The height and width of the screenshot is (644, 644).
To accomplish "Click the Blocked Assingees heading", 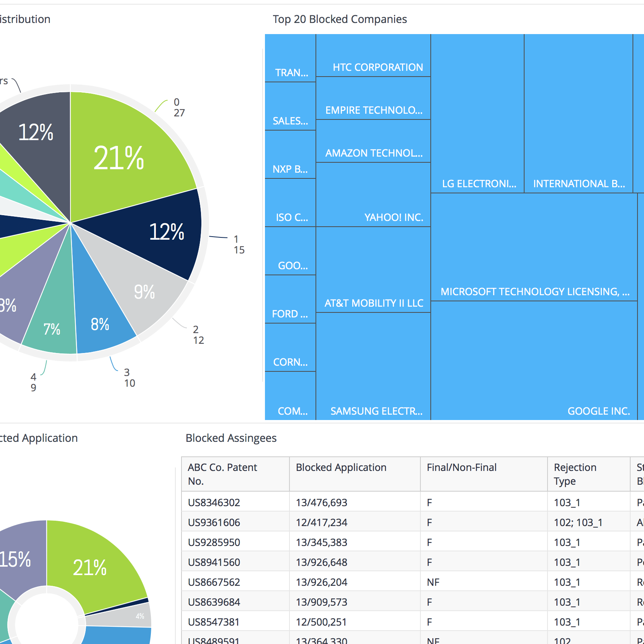I will 231,438.
